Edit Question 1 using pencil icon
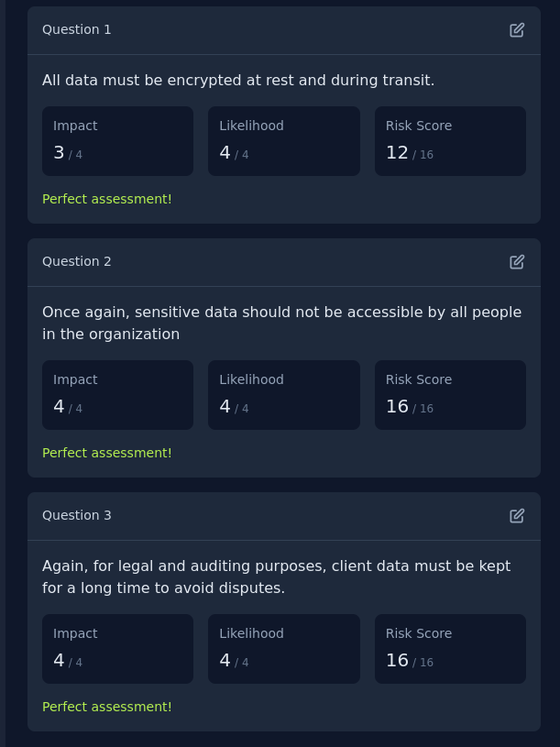 point(517,30)
